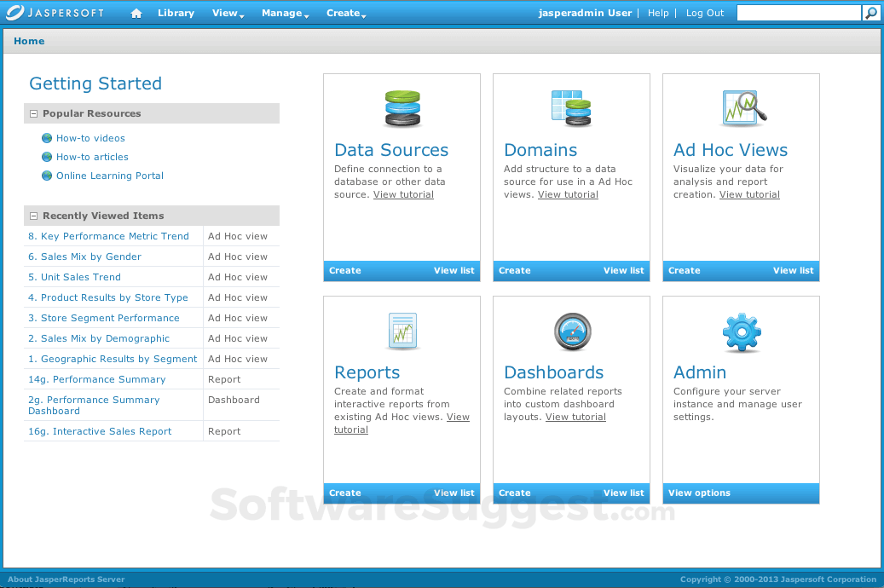Open the Manage menu
Image resolution: width=884 pixels, height=588 pixels.
[281, 14]
